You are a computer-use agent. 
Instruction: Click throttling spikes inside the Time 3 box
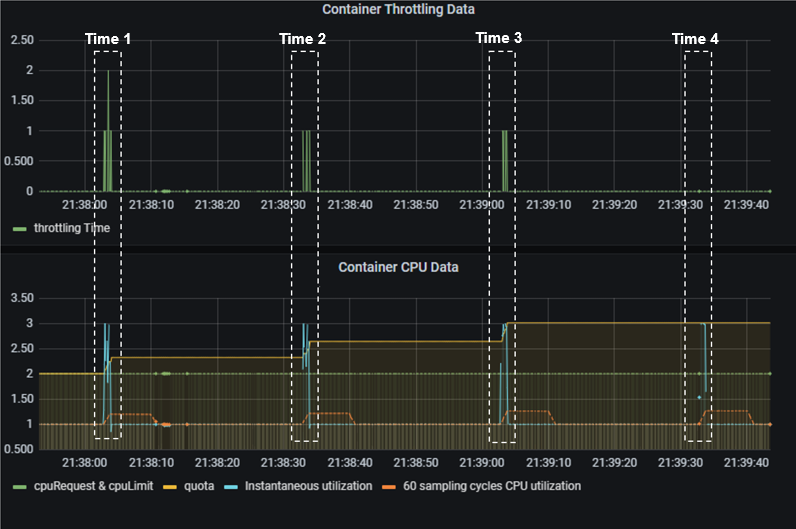505,160
